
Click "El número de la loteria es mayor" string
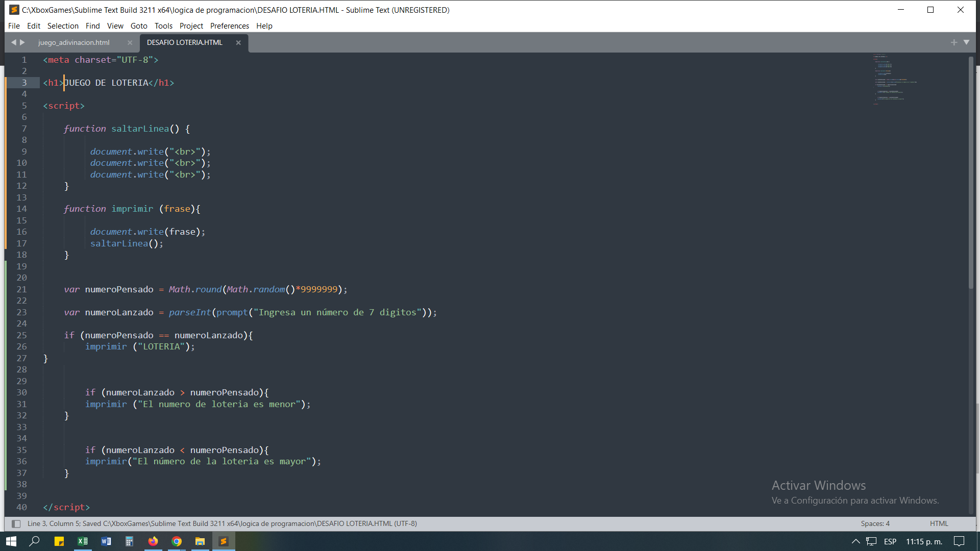[222, 461]
